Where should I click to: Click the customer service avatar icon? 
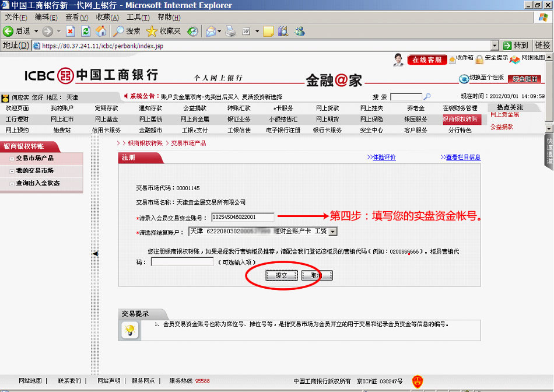[x=398, y=60]
